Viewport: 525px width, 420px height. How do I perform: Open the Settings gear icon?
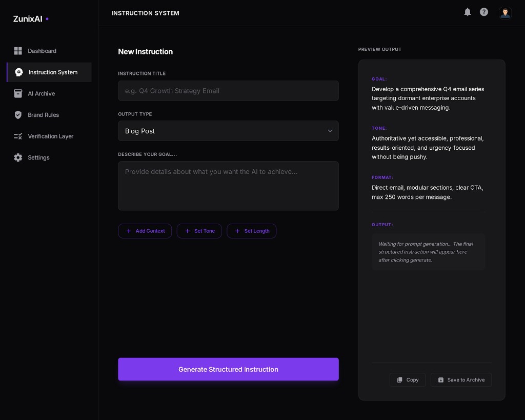[18, 157]
